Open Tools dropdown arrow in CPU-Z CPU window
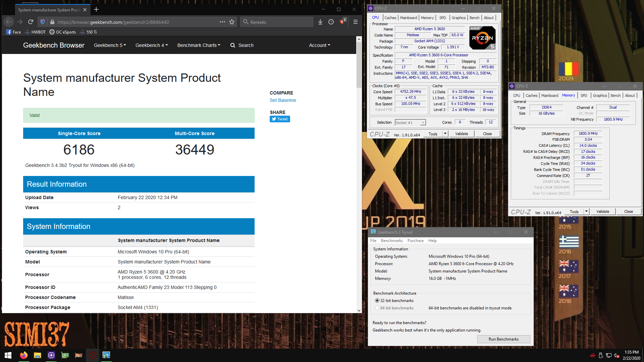This screenshot has height=362, width=644. (x=445, y=134)
